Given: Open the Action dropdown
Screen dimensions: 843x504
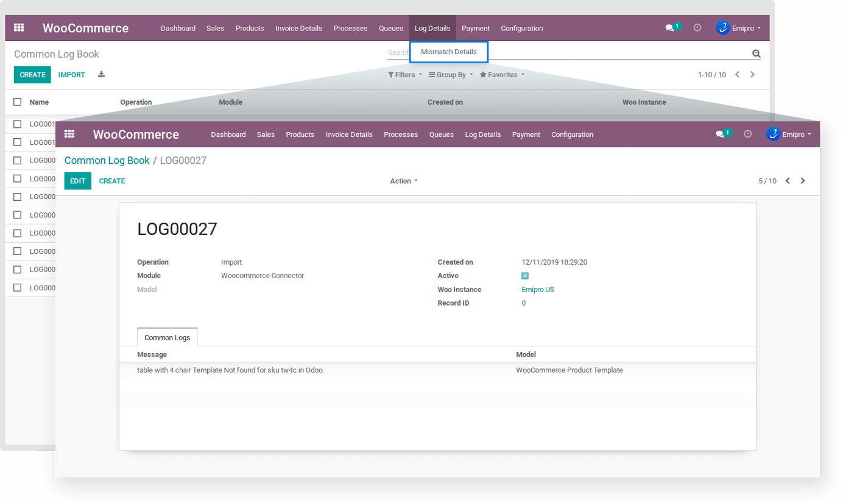Looking at the screenshot, I should (404, 181).
